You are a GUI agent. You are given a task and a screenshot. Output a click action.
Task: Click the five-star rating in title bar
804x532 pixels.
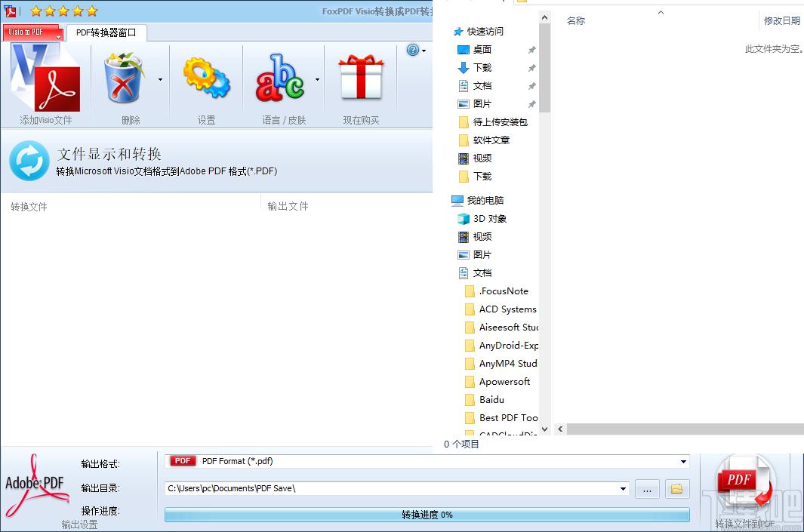pyautogui.click(x=63, y=11)
